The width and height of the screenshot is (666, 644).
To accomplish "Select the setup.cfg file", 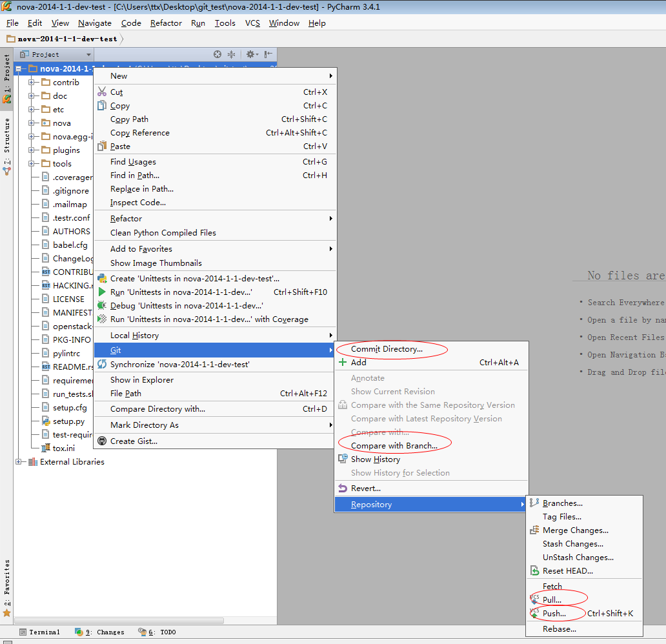I will click(70, 408).
